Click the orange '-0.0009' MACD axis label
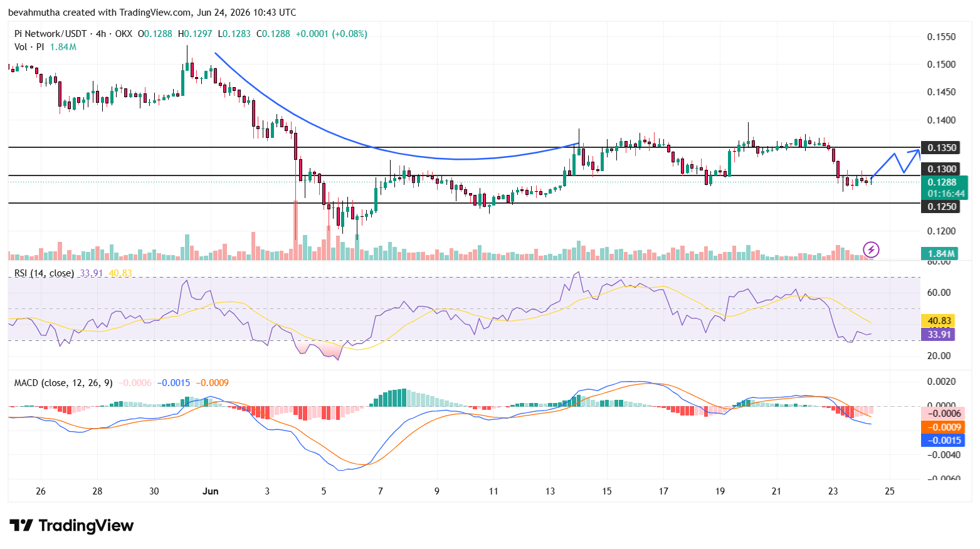 click(944, 427)
